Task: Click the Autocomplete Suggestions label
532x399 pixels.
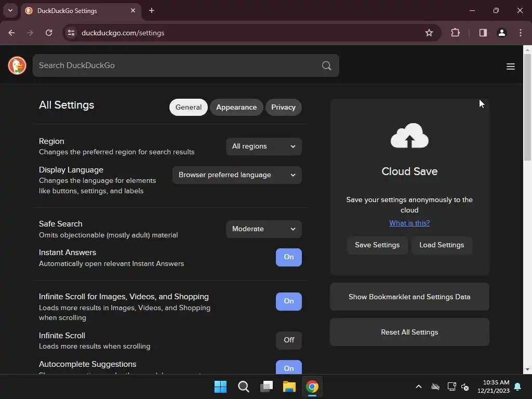Action: click(87, 364)
